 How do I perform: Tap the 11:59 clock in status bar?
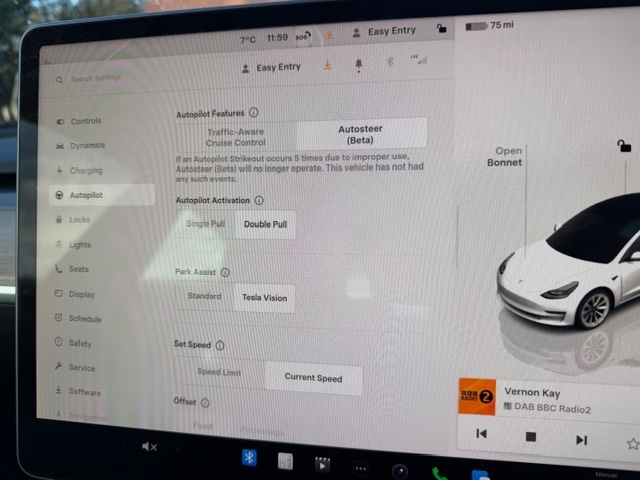coord(277,38)
